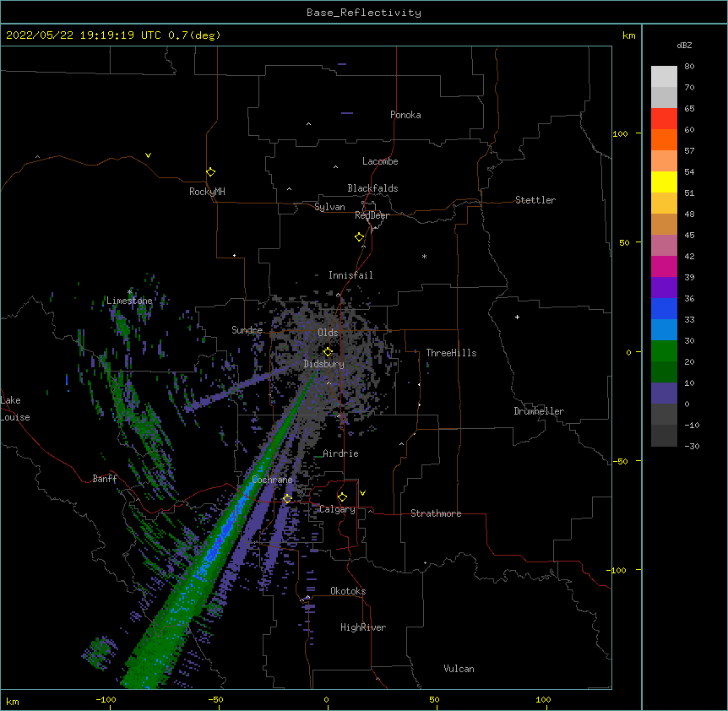
Task: Click the -50 tick label on the right axis
Action: pos(620,461)
